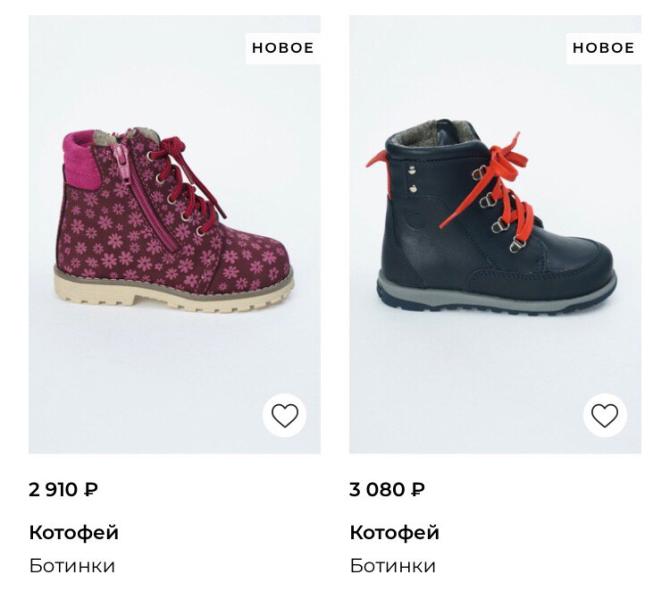The image size is (669, 600).
Task: Click the НОВОЕ badge on the navy boot
Action: [x=603, y=47]
